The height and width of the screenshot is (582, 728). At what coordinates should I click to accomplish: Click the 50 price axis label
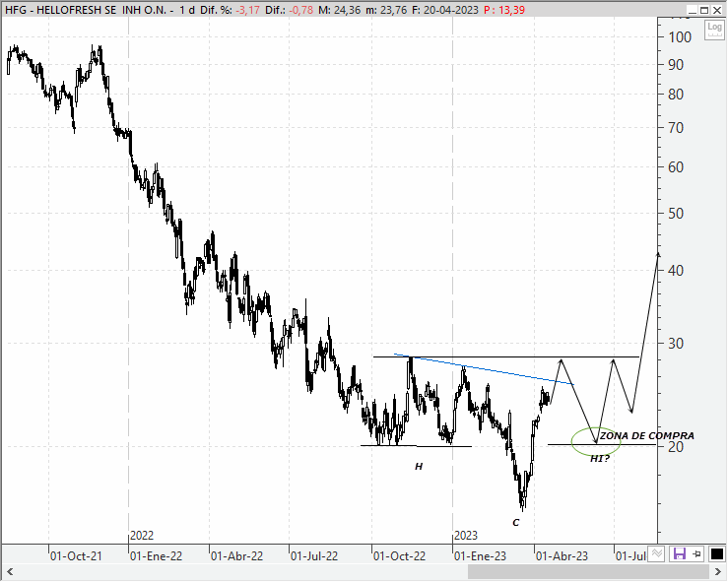click(676, 214)
